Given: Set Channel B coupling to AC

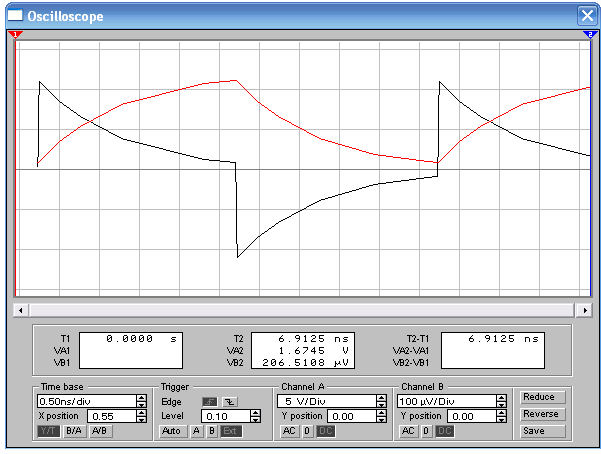Looking at the screenshot, I should point(408,431).
